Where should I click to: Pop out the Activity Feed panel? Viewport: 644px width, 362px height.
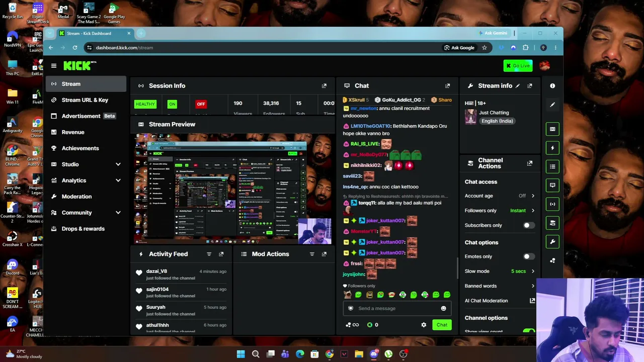221,254
